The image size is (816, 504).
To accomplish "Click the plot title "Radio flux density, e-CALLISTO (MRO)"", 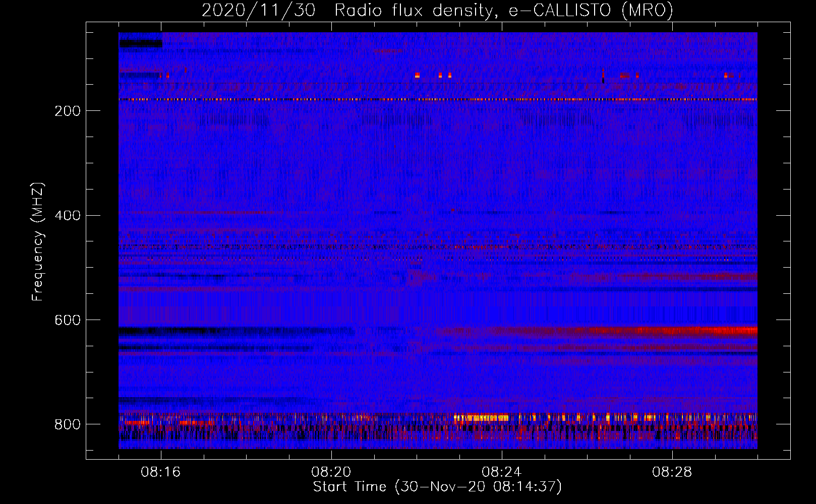I will point(504,10).
